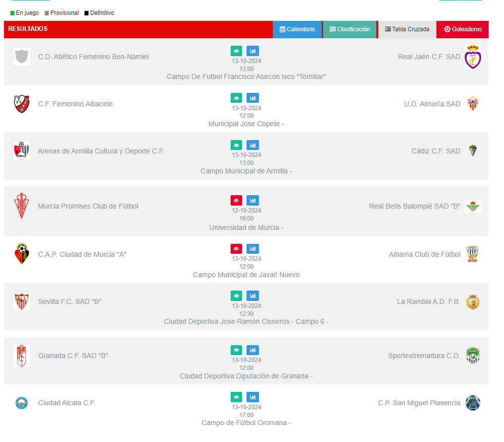Viewport: 504px width, 442px height.
Task: Click the green eye icon for Femenino Albacete match
Action: pyautogui.click(x=236, y=98)
